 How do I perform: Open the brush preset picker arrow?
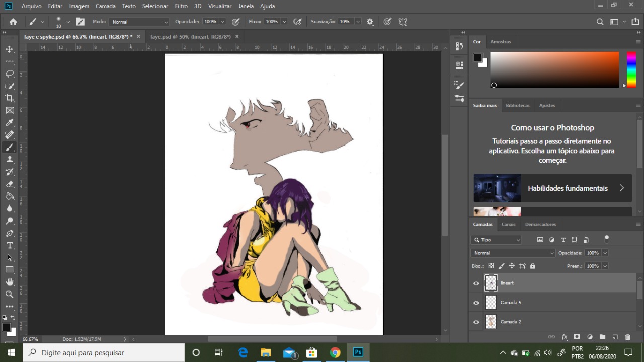click(x=68, y=22)
